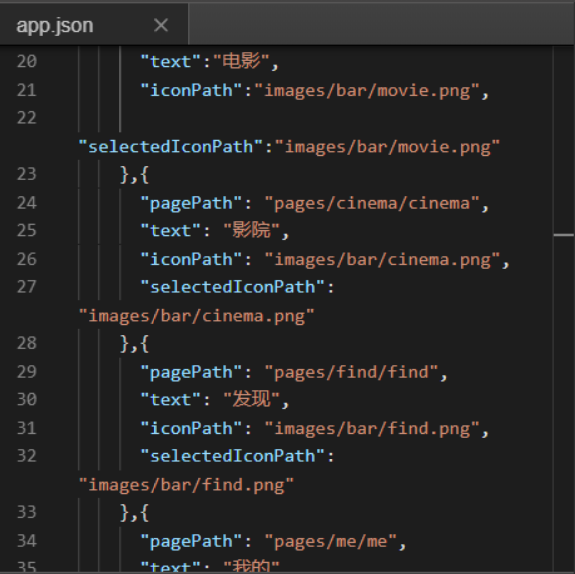The width and height of the screenshot is (575, 574).
Task: Click line number 34 in gutter
Action: click(x=27, y=541)
